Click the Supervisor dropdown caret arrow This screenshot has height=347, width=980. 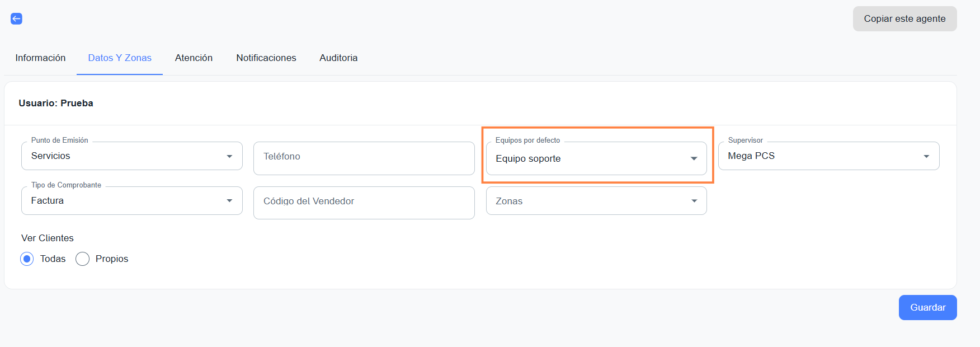pyautogui.click(x=926, y=156)
